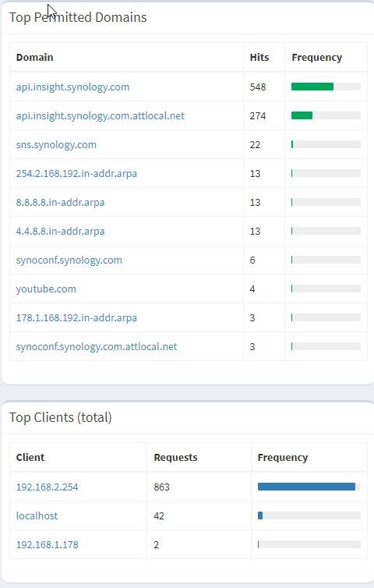
Task: Click the Hits column header
Action: click(259, 58)
